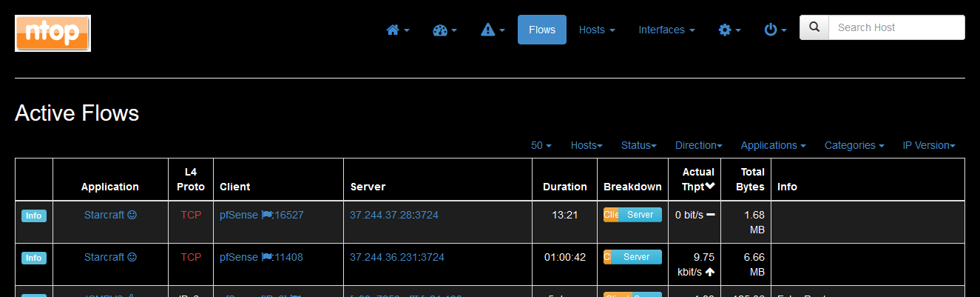Viewport: 980px width, 297px height.
Task: Click breakdown bar of 01:00:42 flow
Action: pyautogui.click(x=632, y=257)
